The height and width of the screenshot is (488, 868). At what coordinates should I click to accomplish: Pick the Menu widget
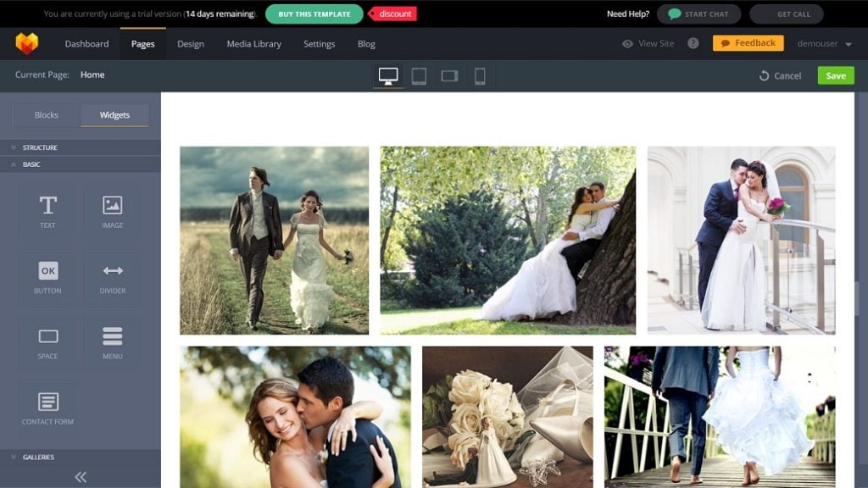pyautogui.click(x=113, y=342)
